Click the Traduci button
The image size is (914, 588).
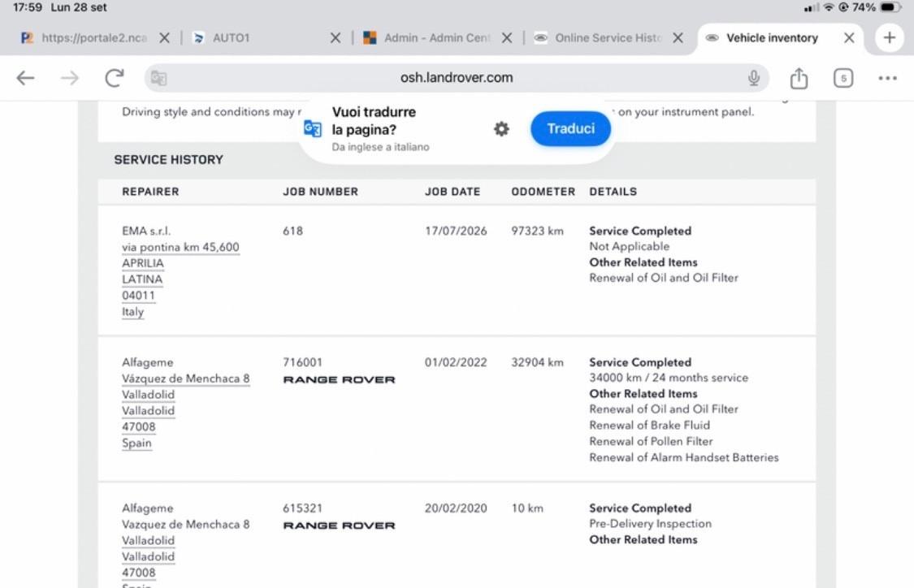pos(570,128)
